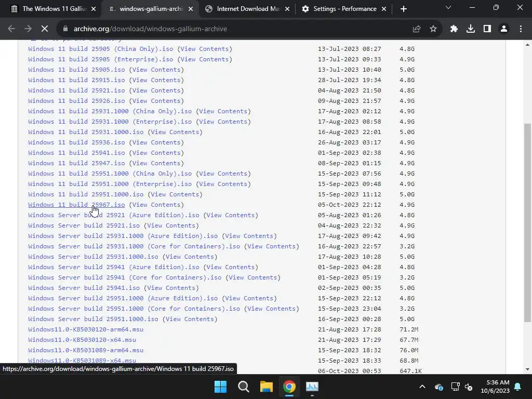Share this page icon
Viewport: 532px width, 399px height.
point(417,29)
